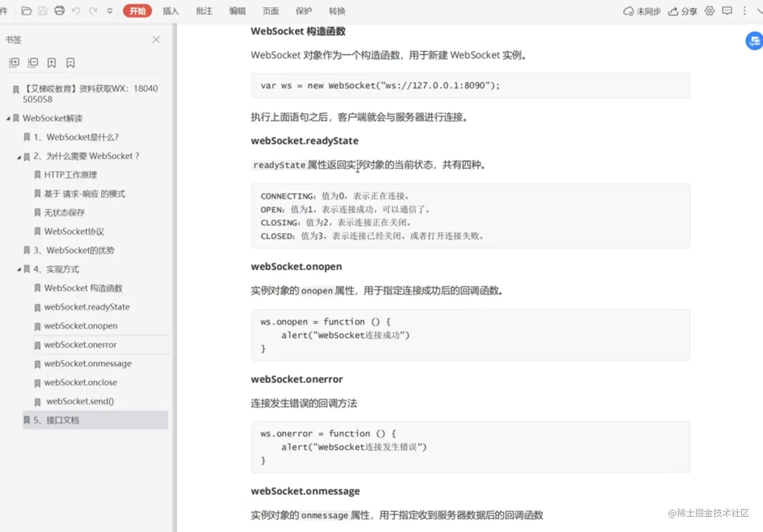763x532 pixels.
Task: Go to the webSocket.onerror bookmark
Action: coord(80,345)
